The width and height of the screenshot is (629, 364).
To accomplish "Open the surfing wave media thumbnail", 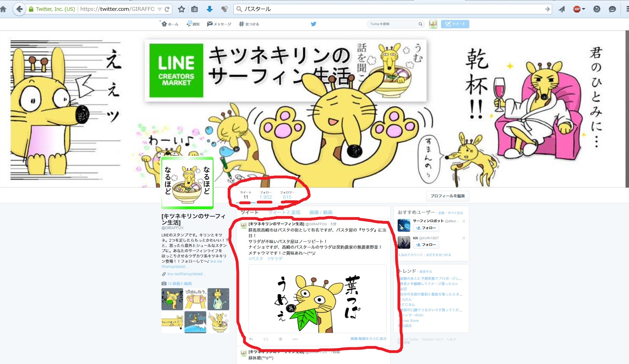I will click(195, 322).
